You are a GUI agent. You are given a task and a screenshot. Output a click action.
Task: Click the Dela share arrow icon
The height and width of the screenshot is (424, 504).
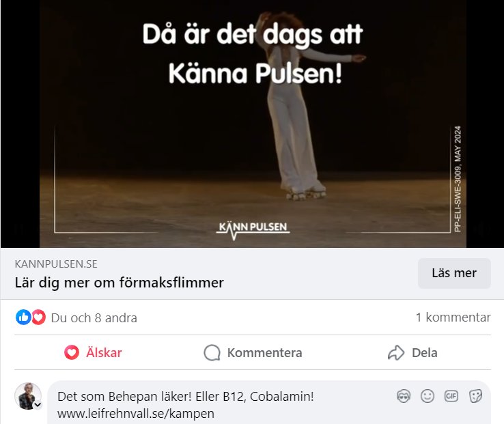click(x=396, y=352)
